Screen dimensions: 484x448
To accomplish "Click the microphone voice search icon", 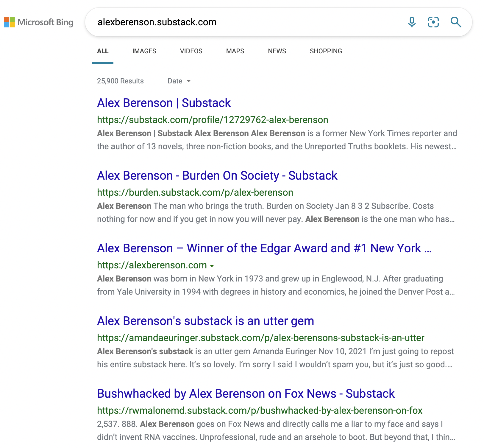I will coord(412,22).
